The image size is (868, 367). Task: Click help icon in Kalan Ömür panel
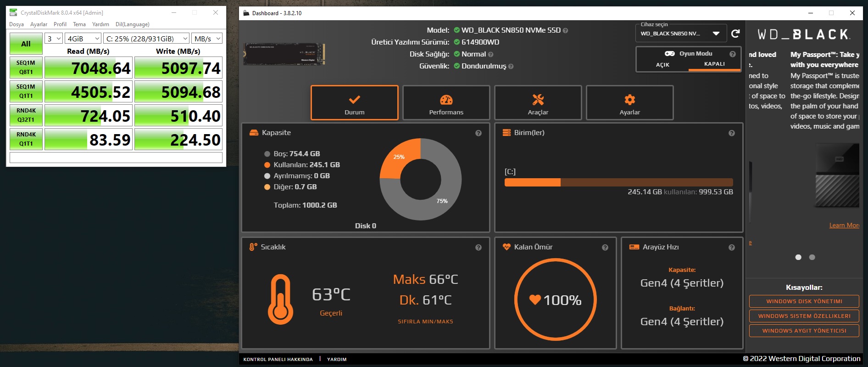(x=605, y=247)
